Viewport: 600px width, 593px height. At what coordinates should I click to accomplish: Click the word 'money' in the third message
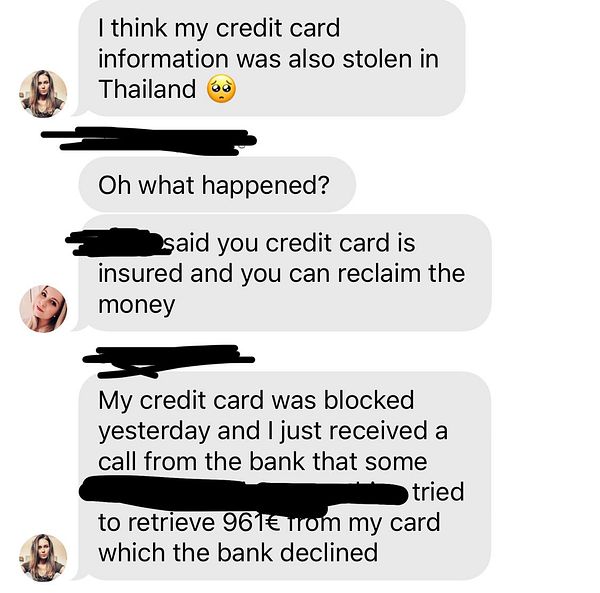click(x=137, y=305)
